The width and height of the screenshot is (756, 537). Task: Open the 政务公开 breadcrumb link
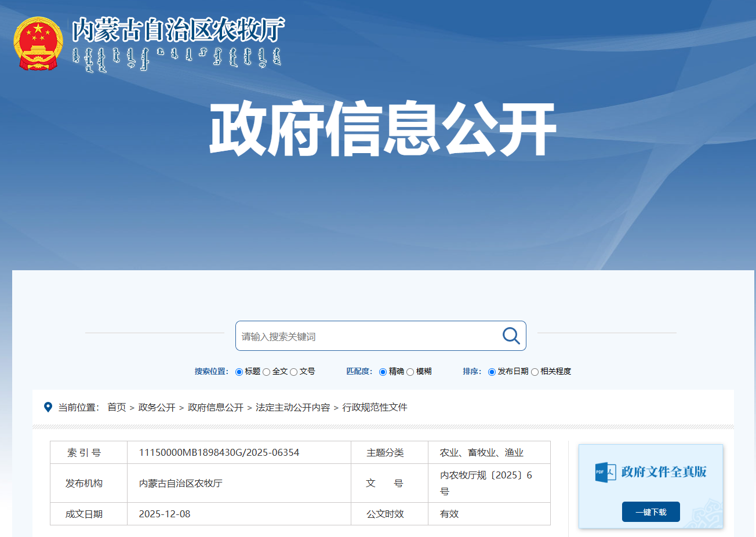(157, 407)
